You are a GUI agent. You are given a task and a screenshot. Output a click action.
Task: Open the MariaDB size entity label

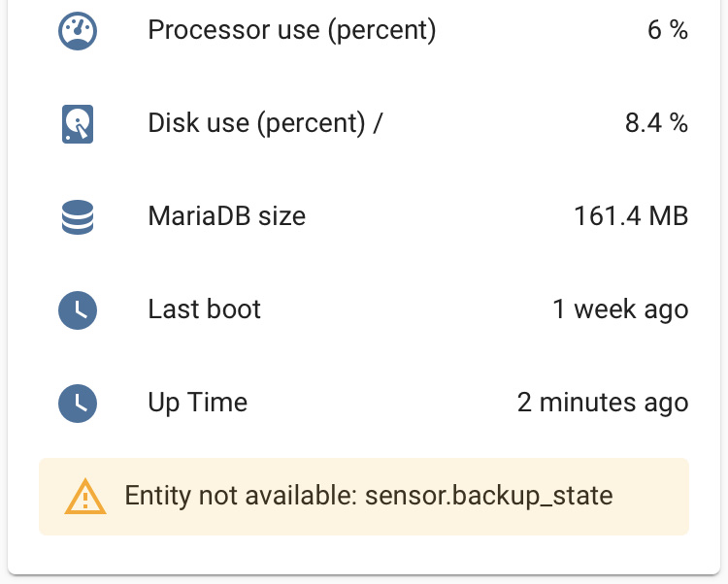point(226,216)
